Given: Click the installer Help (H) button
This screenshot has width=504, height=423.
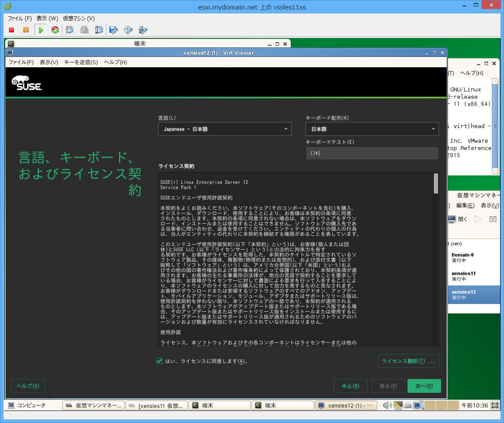Looking at the screenshot, I should 28,386.
